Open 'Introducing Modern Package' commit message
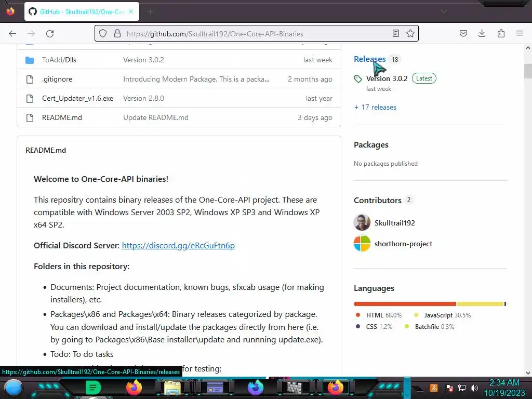This screenshot has width=532, height=399. [x=196, y=79]
